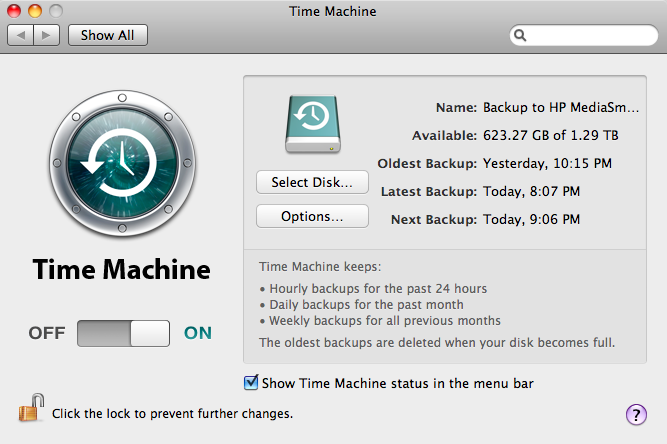Click the value '623.27 GB of 1.29 TB'
This screenshot has width=667, height=444.
(x=551, y=135)
